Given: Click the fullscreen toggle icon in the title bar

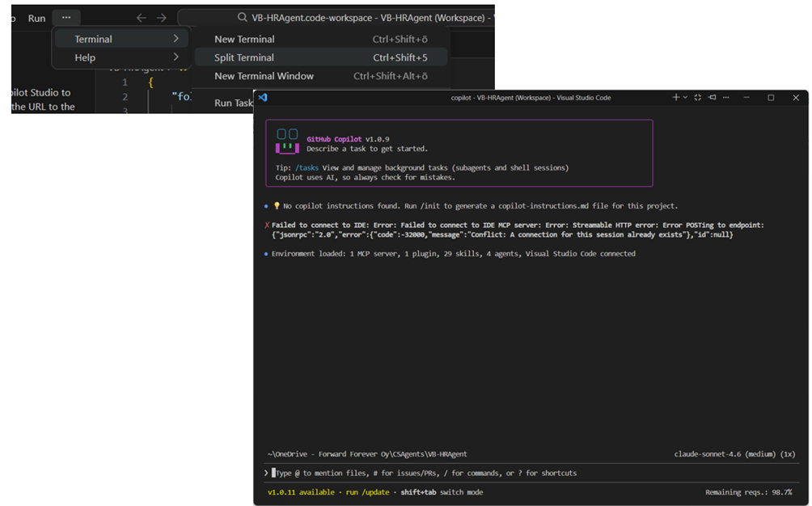Looking at the screenshot, I should [x=698, y=98].
